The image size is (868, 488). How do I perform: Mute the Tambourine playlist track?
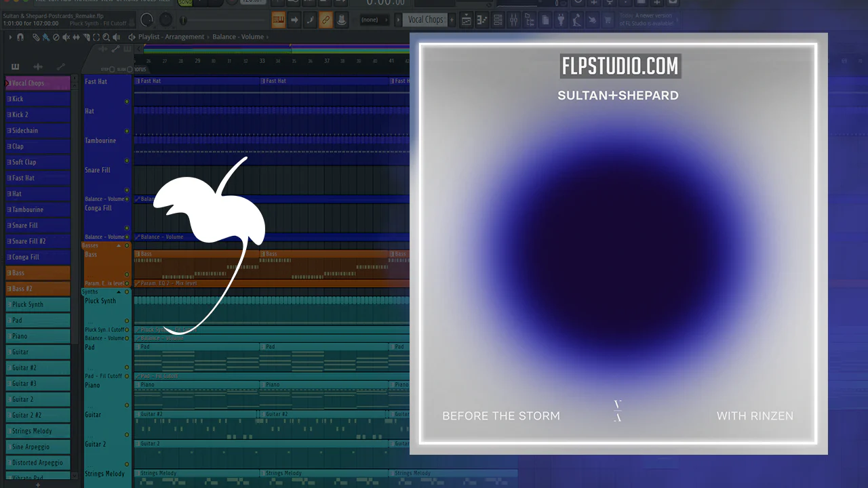127,161
